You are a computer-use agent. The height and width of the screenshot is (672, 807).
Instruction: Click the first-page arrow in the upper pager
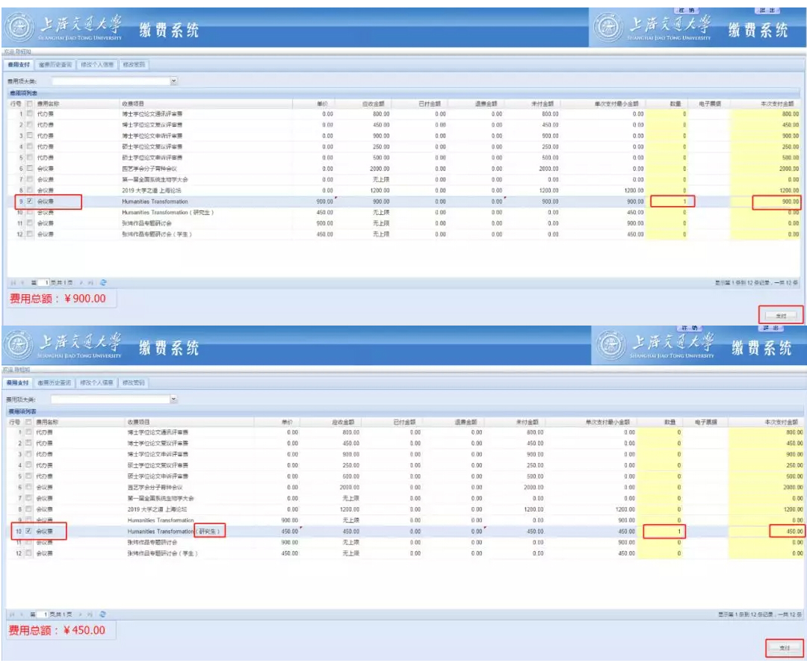(x=13, y=282)
